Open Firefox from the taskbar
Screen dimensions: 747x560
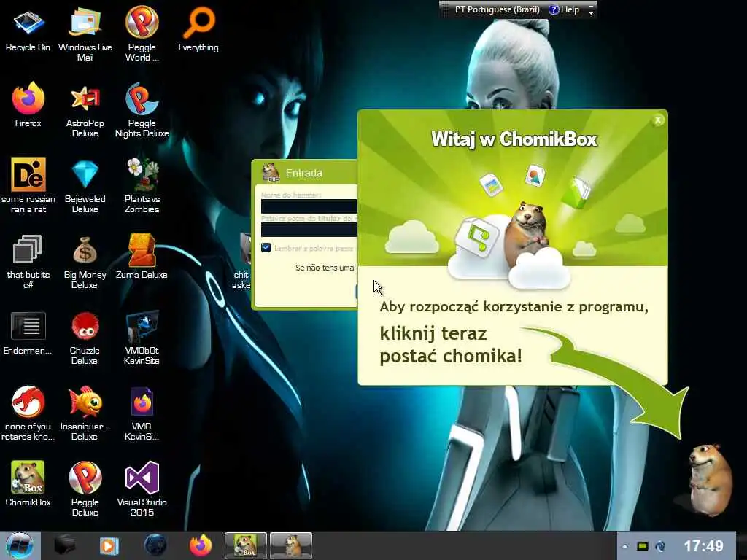[x=201, y=545]
